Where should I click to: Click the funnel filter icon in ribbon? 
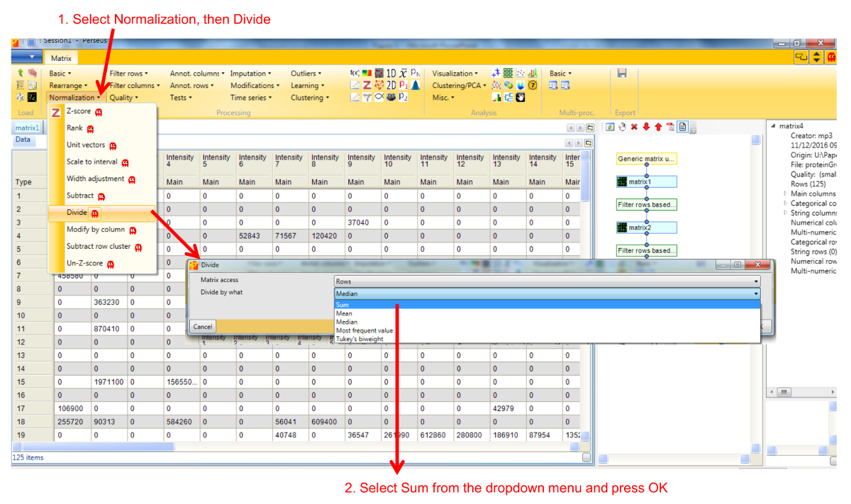[x=367, y=98]
